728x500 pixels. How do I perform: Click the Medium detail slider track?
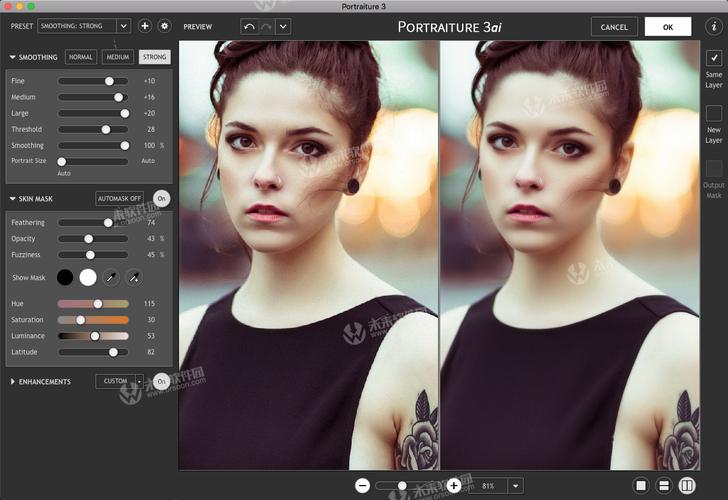point(93,97)
